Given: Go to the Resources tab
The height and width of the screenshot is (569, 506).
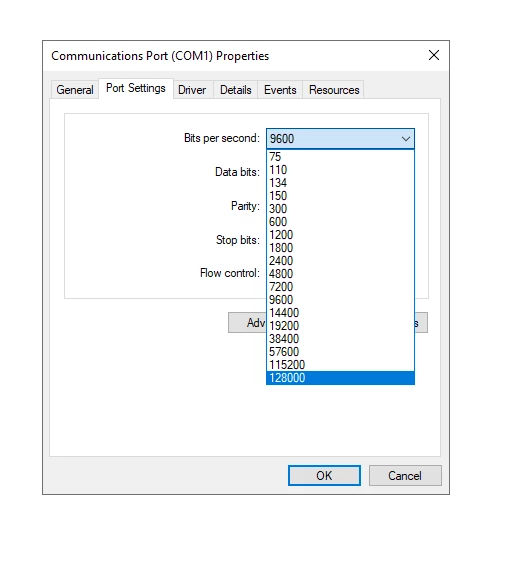Looking at the screenshot, I should (x=334, y=90).
